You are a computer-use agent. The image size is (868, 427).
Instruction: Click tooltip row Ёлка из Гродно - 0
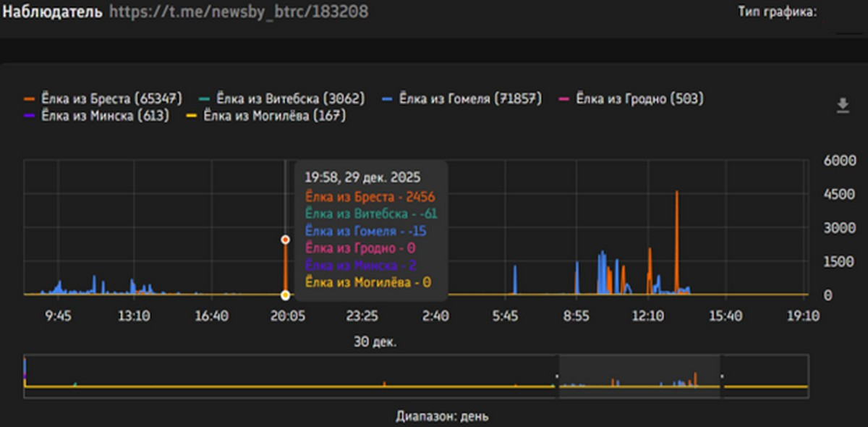point(359,248)
